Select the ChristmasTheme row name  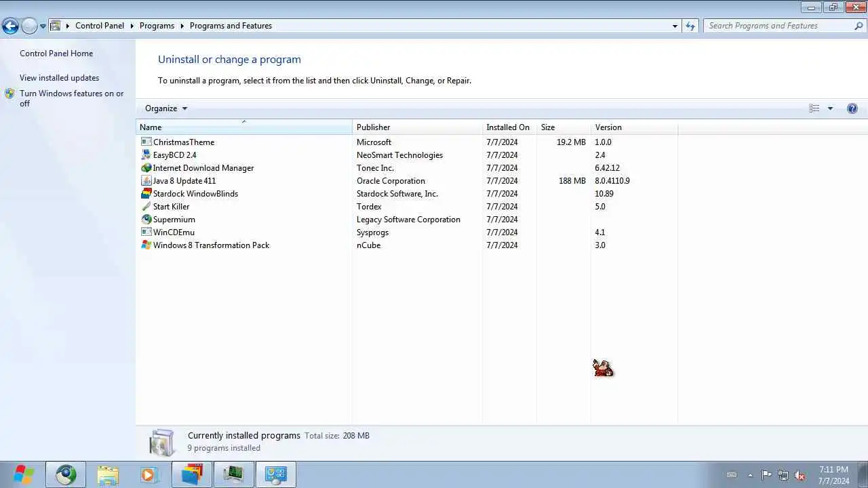184,142
